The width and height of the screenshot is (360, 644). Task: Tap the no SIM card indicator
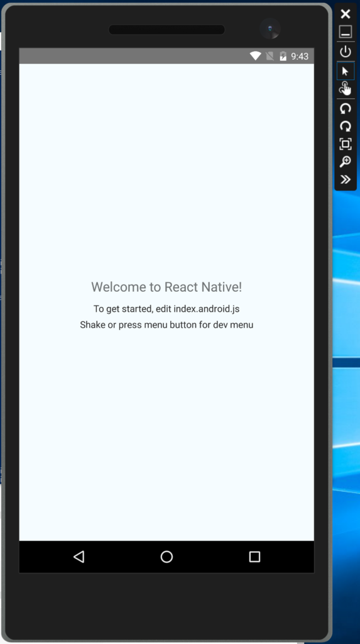pos(270,56)
